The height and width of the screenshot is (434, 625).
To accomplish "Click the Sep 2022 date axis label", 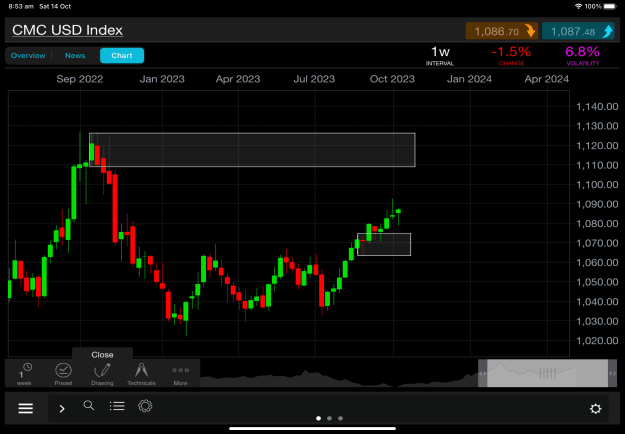I will (x=80, y=79).
